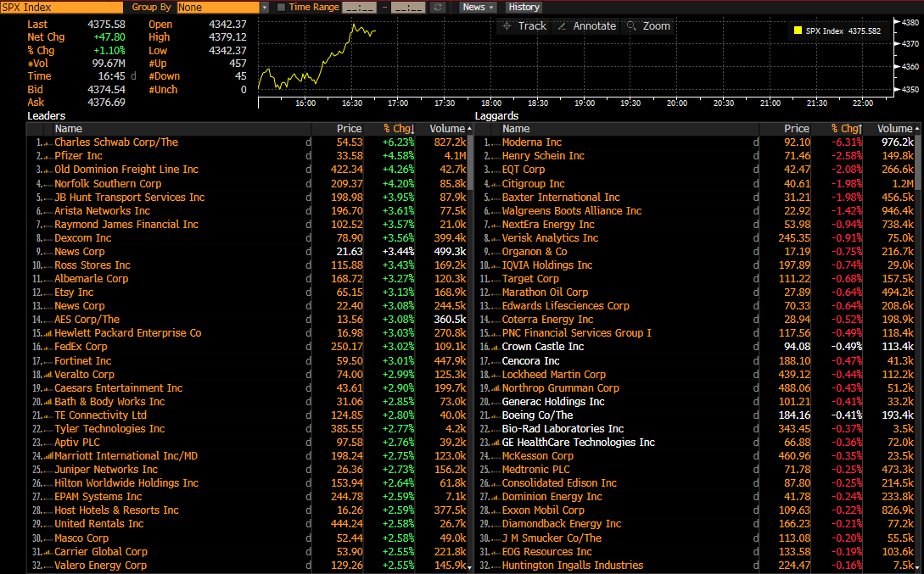Click Citigroup Inc in Laggards
The width and height of the screenshot is (924, 574).
[x=534, y=184]
